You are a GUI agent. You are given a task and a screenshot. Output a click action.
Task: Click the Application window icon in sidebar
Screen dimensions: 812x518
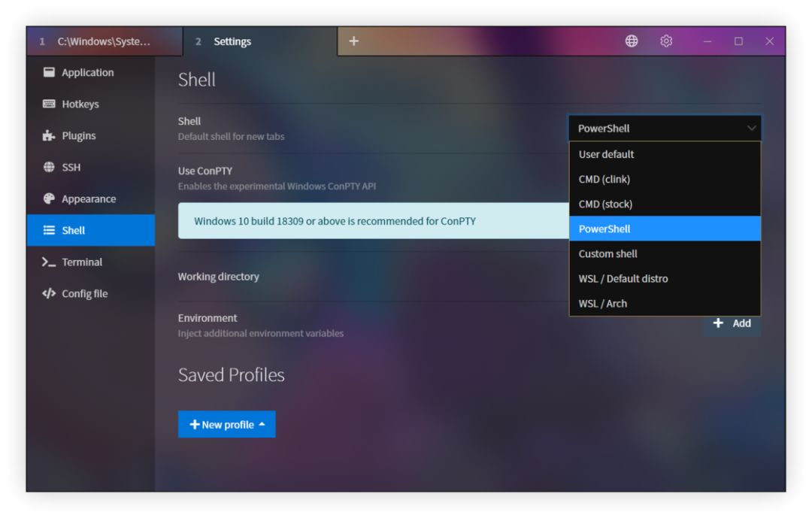click(49, 72)
